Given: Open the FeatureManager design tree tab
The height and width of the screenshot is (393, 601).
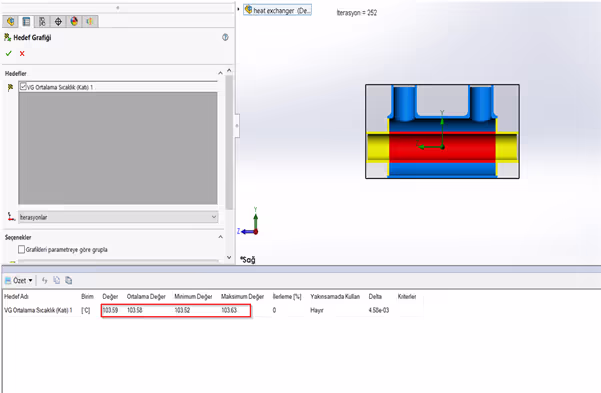Looking at the screenshot, I should [10, 21].
